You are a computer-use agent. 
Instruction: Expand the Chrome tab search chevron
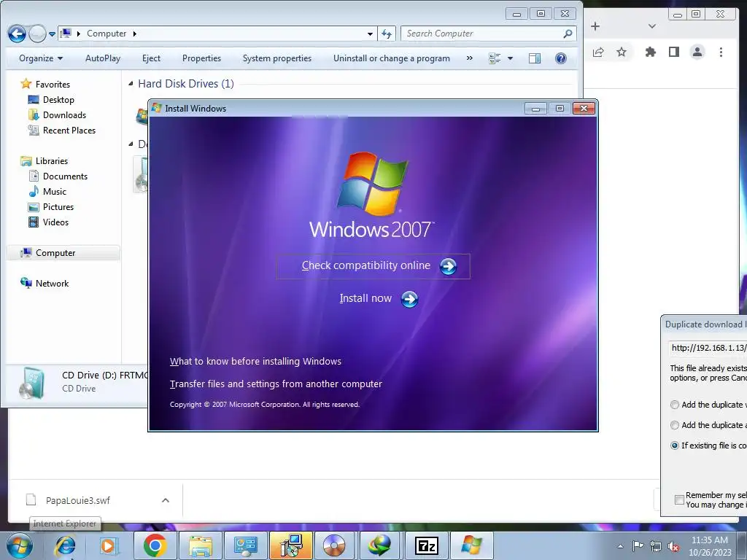point(652,26)
